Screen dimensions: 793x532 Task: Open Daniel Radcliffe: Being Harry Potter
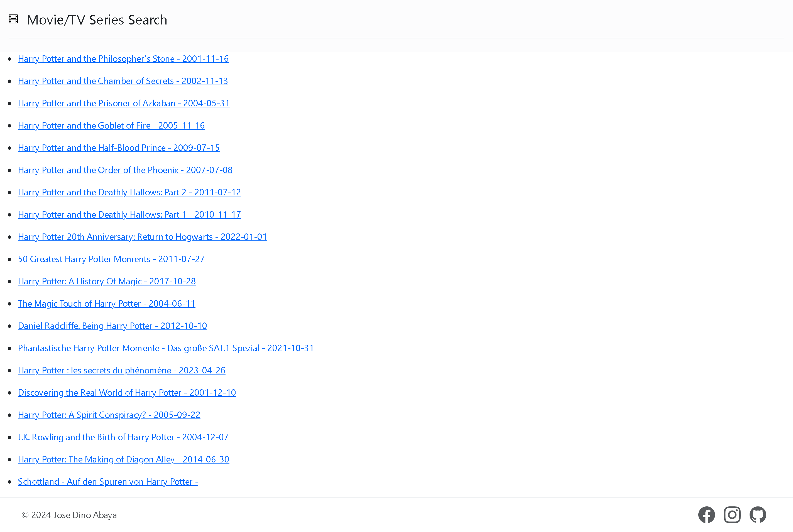(112, 326)
